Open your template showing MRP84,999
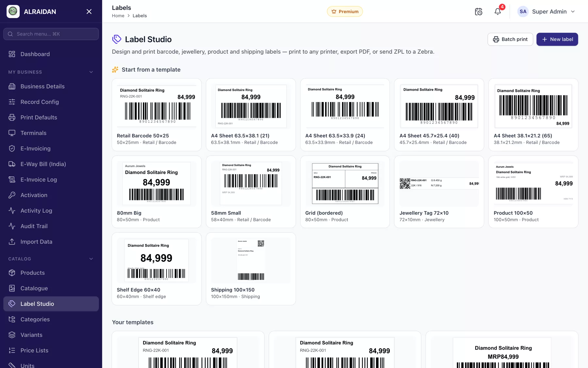This screenshot has height=368, width=588. click(x=502, y=350)
